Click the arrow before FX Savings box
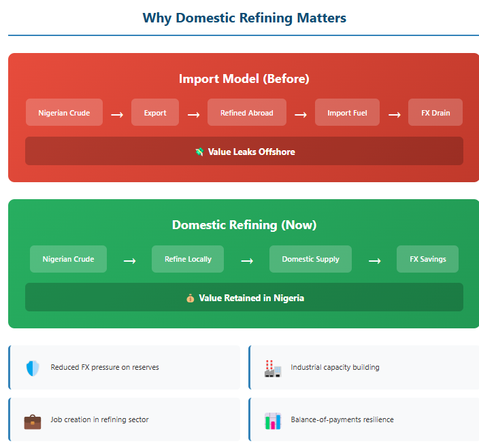479x448 pixels. tap(374, 260)
